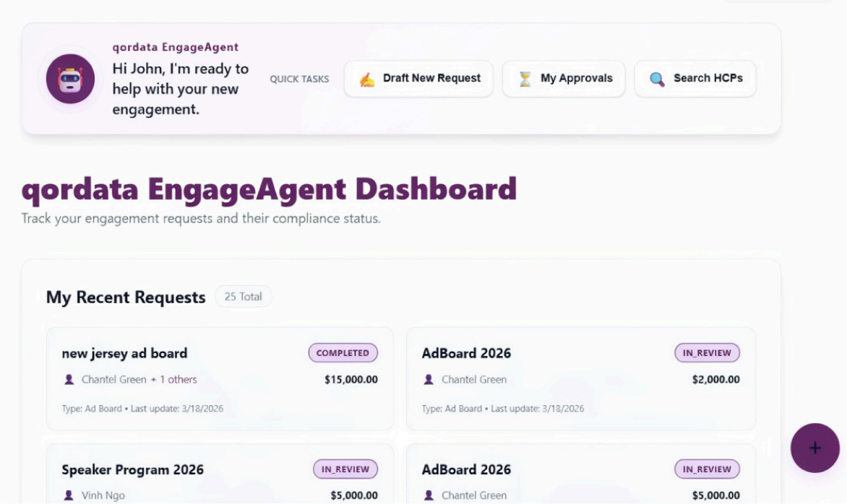
Task: Click the writing hand icon on Draft New Request
Action: coord(367,79)
